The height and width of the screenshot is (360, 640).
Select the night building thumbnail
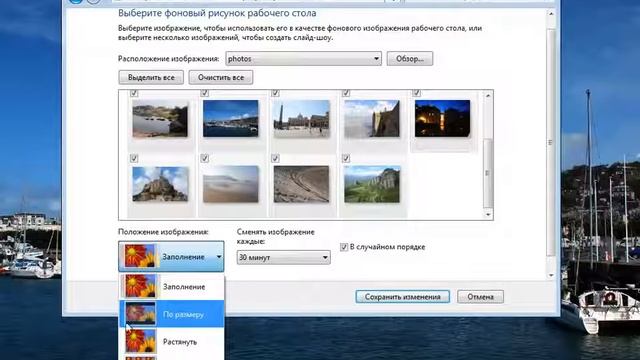(x=442, y=119)
